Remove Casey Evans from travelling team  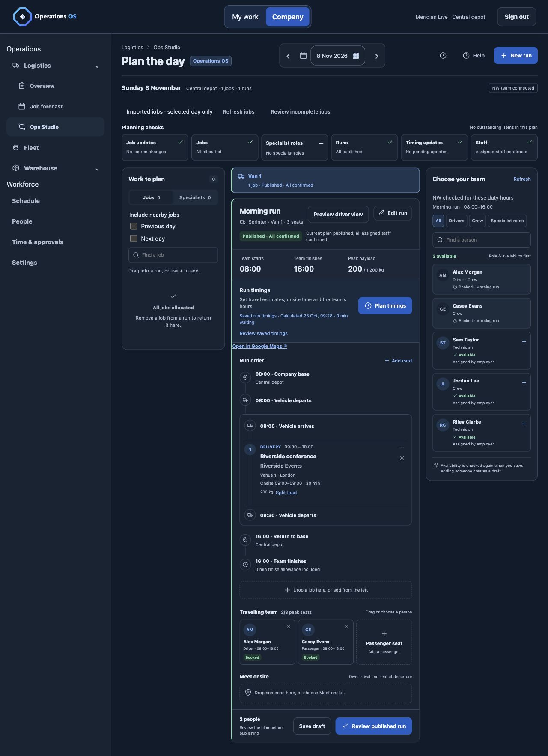347,627
